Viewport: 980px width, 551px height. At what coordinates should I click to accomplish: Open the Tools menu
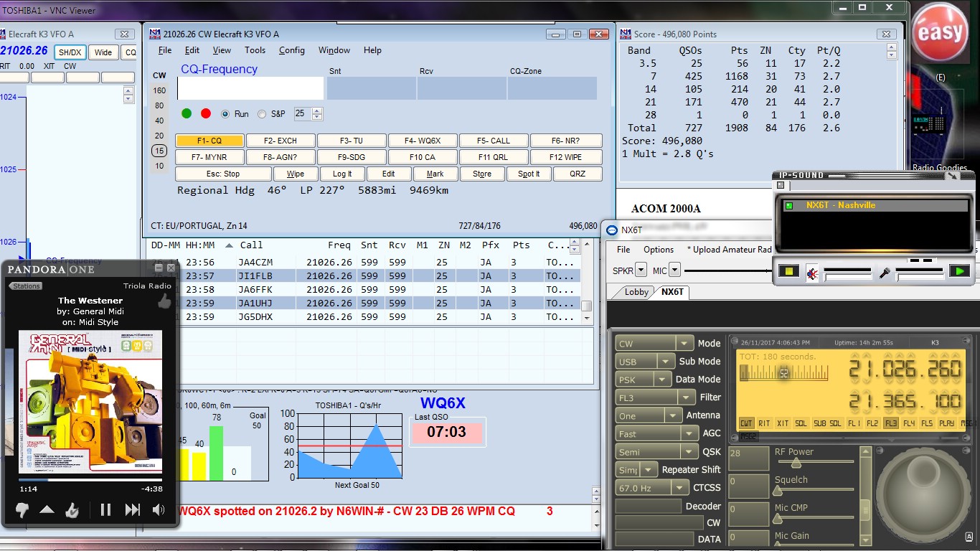255,50
